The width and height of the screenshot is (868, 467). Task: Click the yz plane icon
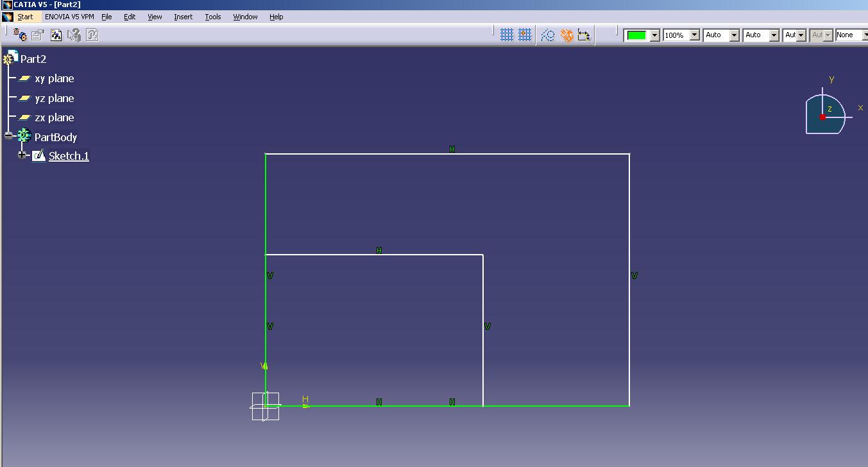[24, 98]
